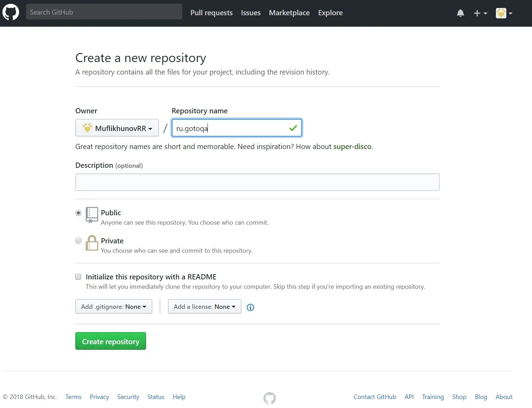This screenshot has width=532, height=408.
Task: Open Marketplace in the top navigation
Action: (289, 13)
